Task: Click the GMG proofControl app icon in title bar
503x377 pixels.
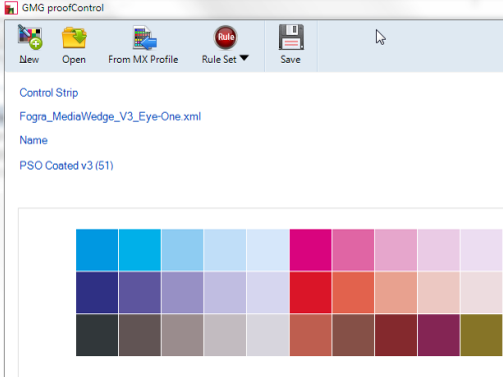Action: (11, 8)
